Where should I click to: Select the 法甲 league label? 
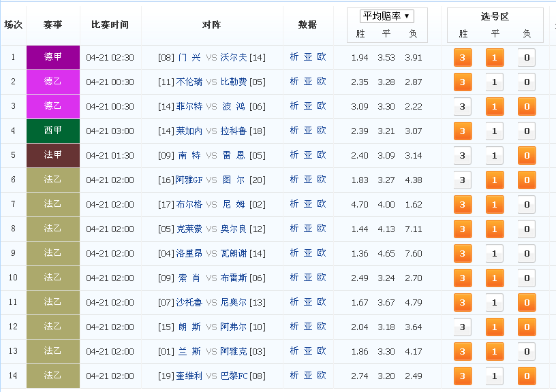point(53,155)
